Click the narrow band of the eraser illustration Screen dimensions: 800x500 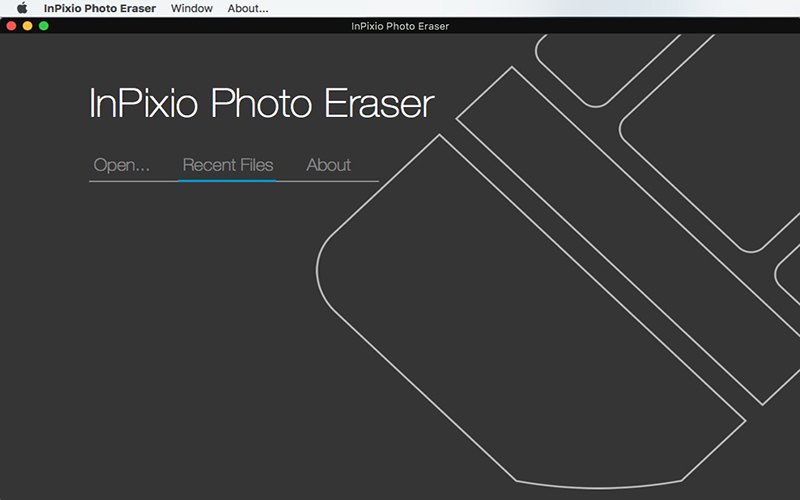pos(600,270)
